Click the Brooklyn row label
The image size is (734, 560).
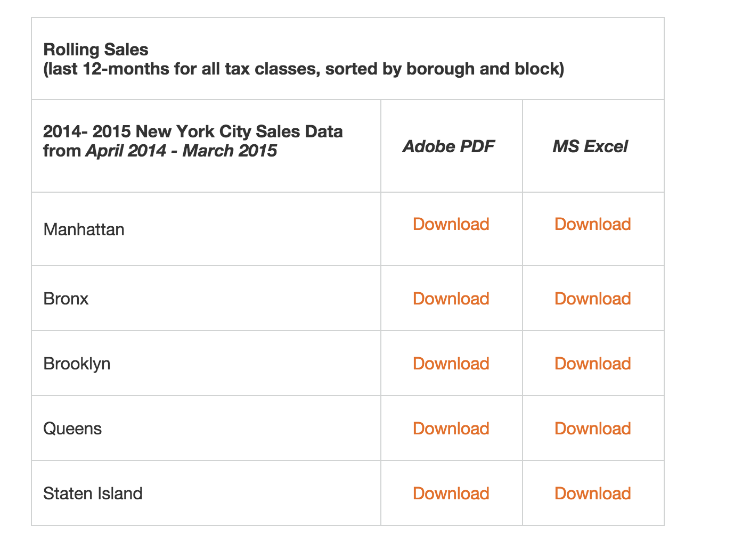77,364
